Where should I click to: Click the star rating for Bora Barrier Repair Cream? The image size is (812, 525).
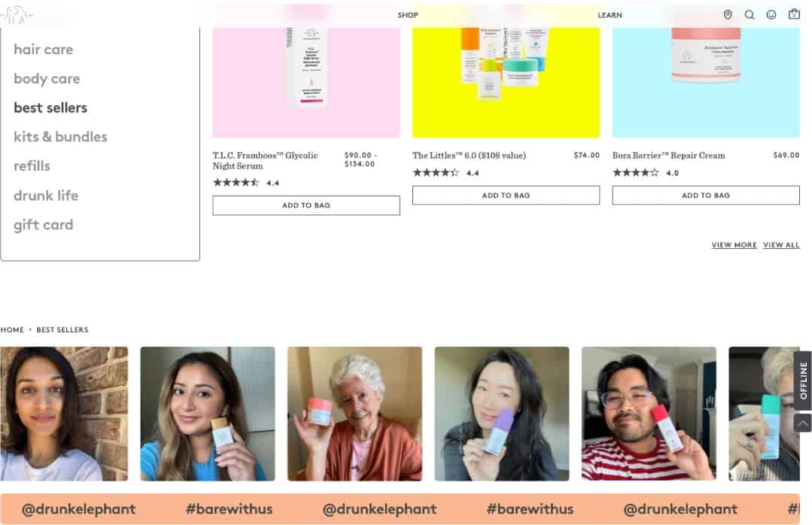635,173
